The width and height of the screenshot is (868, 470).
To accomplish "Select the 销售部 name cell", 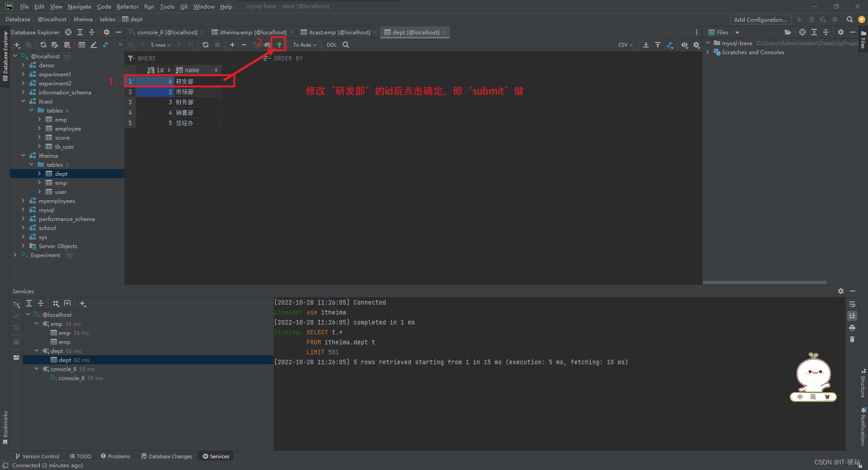I will click(198, 113).
